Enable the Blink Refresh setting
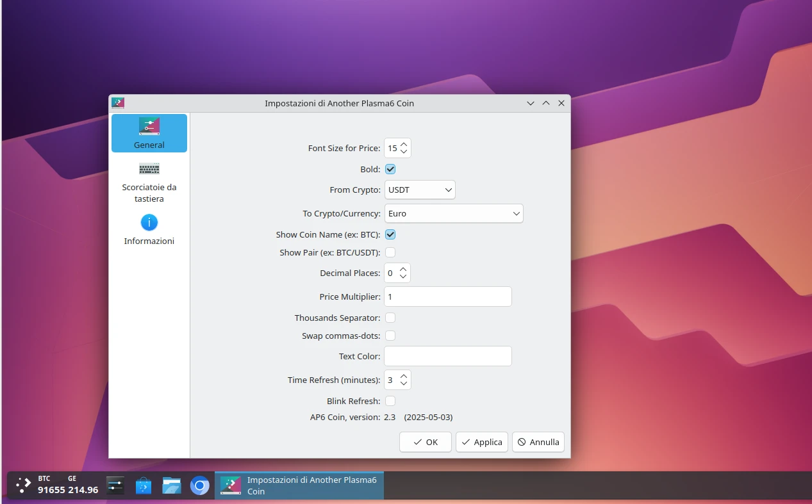812x504 pixels. pyautogui.click(x=390, y=400)
